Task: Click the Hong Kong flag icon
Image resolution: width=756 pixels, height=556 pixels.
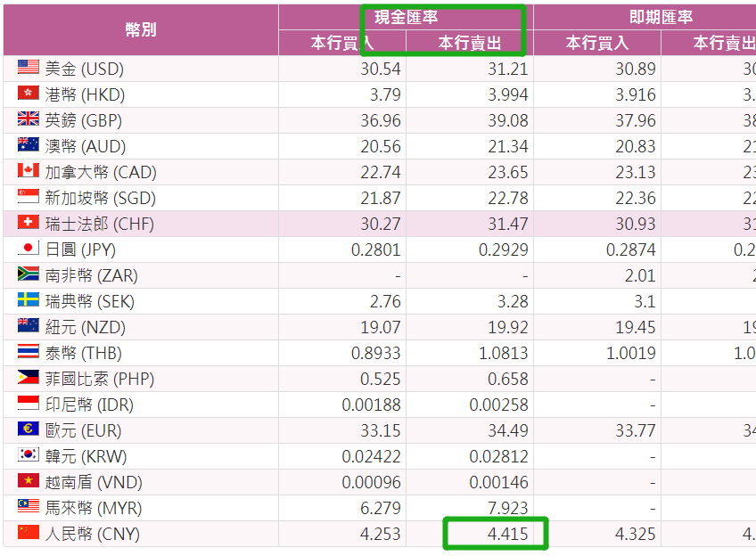Action: [29, 94]
